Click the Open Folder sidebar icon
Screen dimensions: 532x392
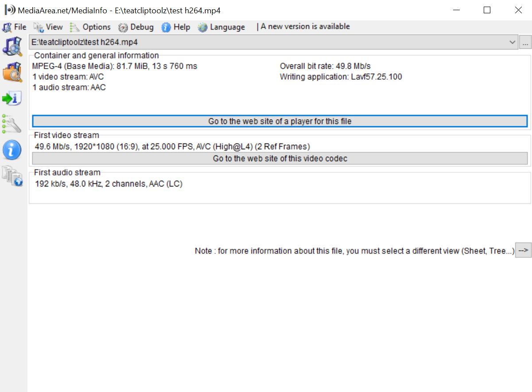click(12, 72)
